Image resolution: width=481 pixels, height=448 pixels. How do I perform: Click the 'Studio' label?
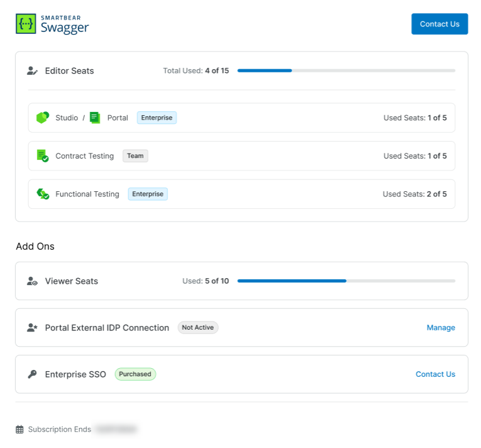[67, 118]
